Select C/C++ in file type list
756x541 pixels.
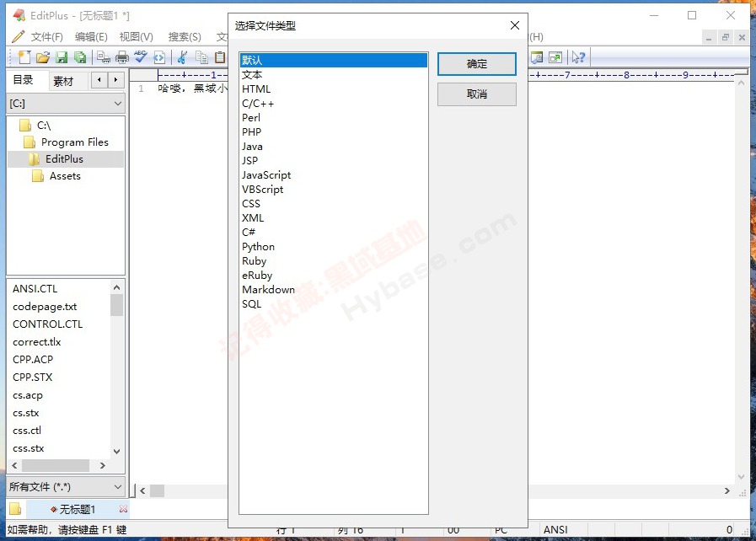coord(333,103)
